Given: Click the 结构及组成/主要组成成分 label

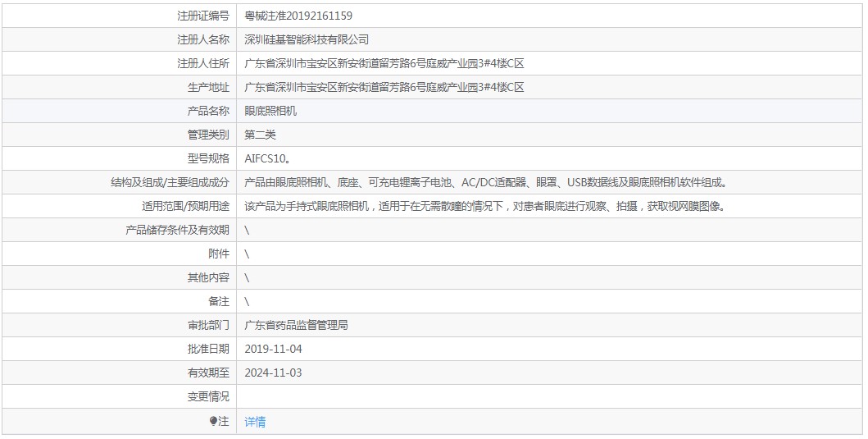Looking at the screenshot, I should tap(170, 182).
